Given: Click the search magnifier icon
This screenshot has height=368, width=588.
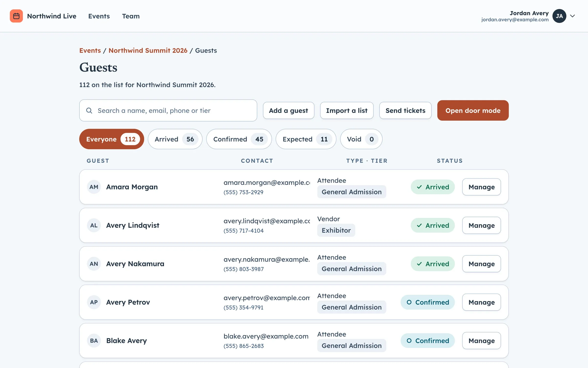Looking at the screenshot, I should click(x=89, y=110).
